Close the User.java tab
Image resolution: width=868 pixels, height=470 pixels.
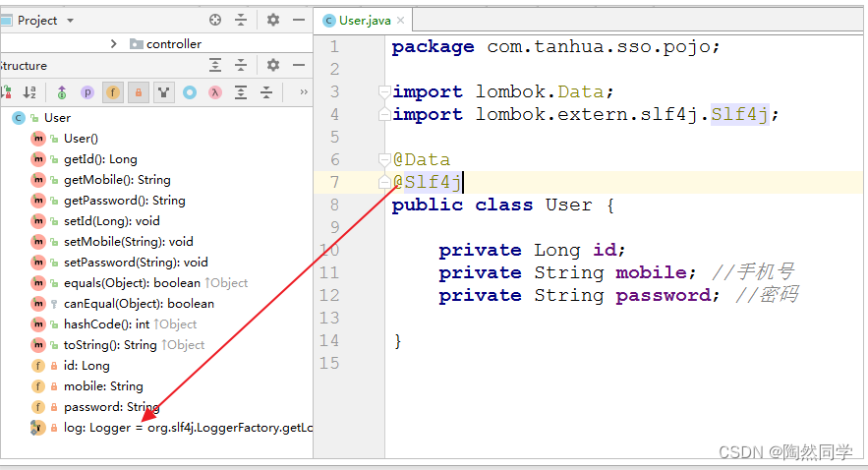click(401, 21)
